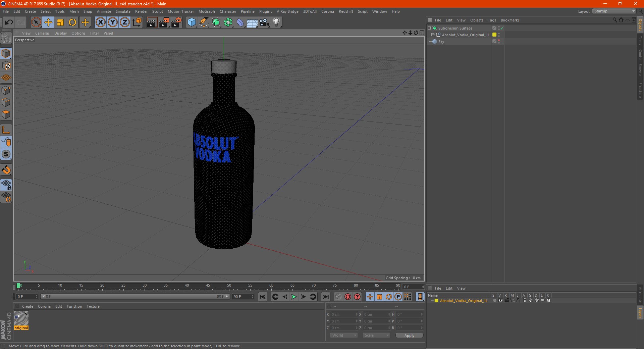The height and width of the screenshot is (349, 644).
Task: Toggle the Subdivision Surface green enable checkmark
Action: point(502,28)
